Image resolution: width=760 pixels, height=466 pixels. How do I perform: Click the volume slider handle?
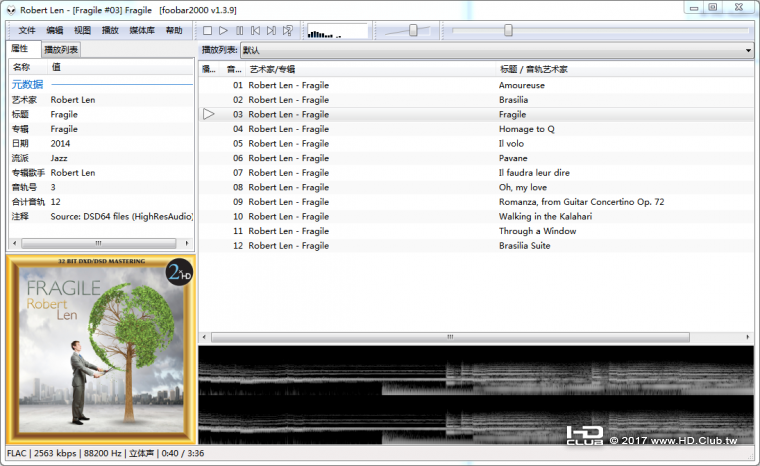(413, 31)
